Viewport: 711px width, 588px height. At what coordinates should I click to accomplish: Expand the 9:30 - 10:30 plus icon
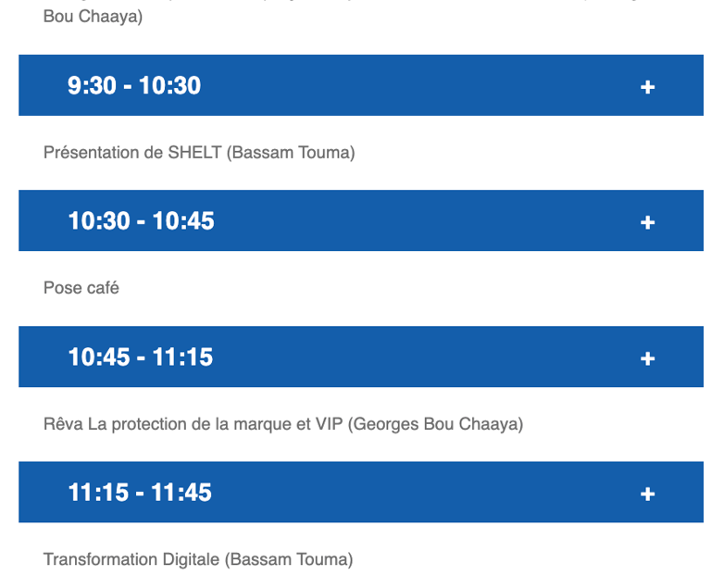(x=647, y=87)
